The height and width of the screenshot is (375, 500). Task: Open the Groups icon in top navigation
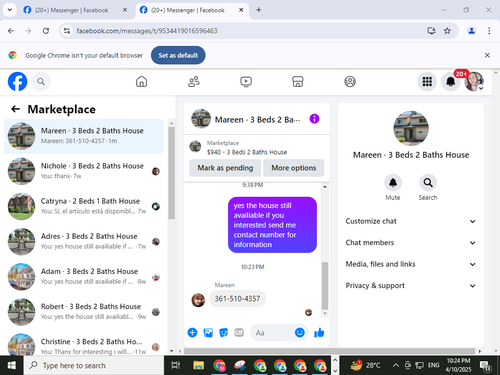[350, 81]
